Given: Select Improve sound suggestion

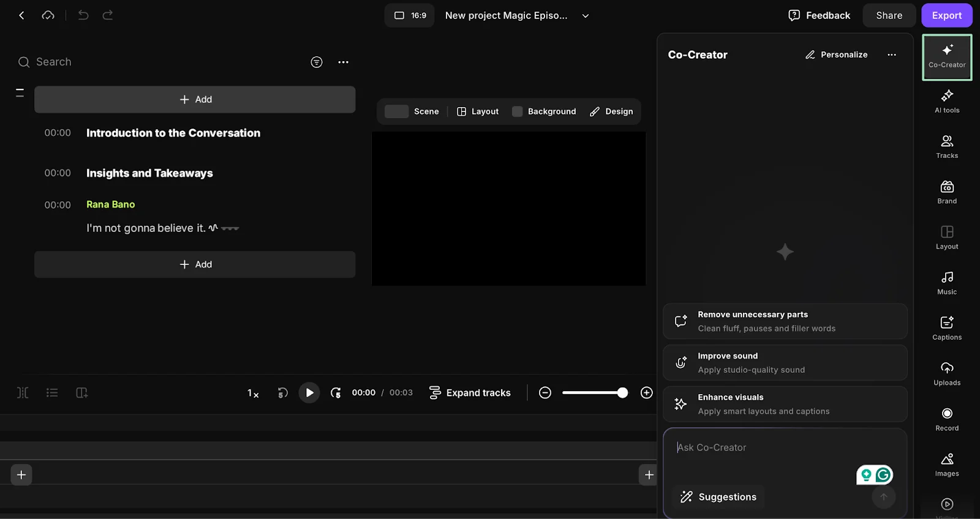Looking at the screenshot, I should click(x=785, y=362).
